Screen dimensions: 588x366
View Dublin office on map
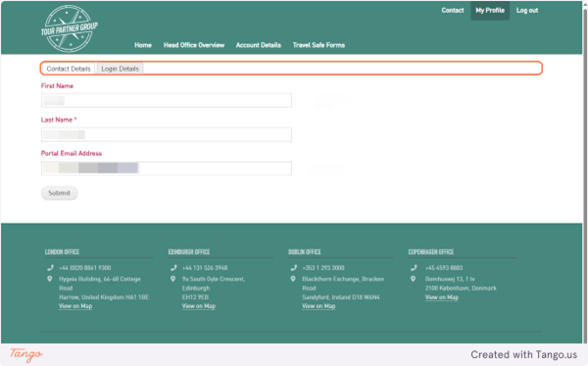click(318, 306)
